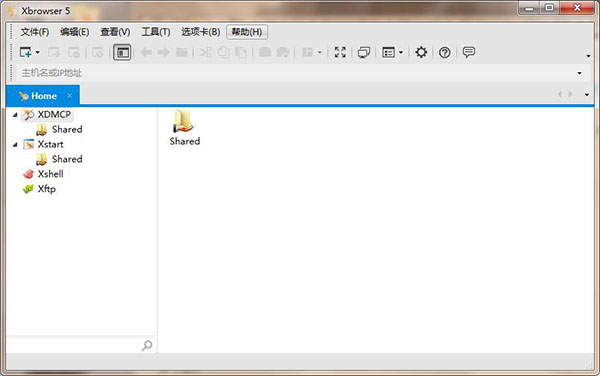Collapse the XDMCP tree node
600x376 pixels.
click(15, 114)
